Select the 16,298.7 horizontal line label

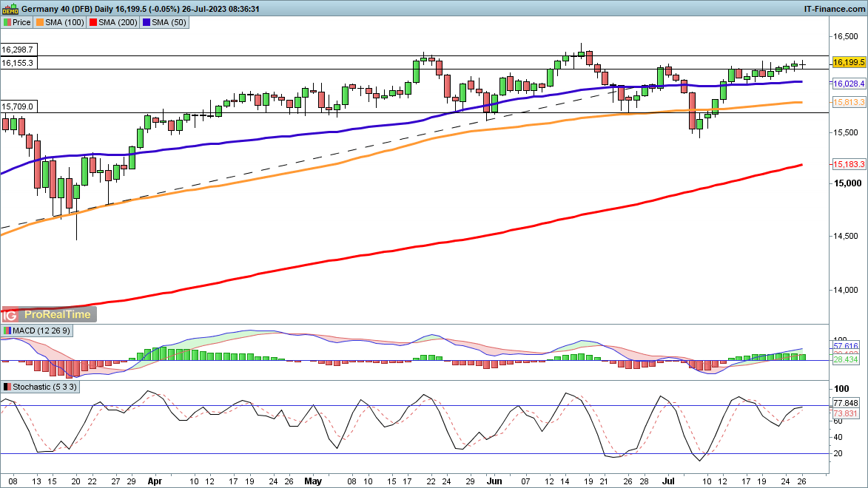click(18, 50)
